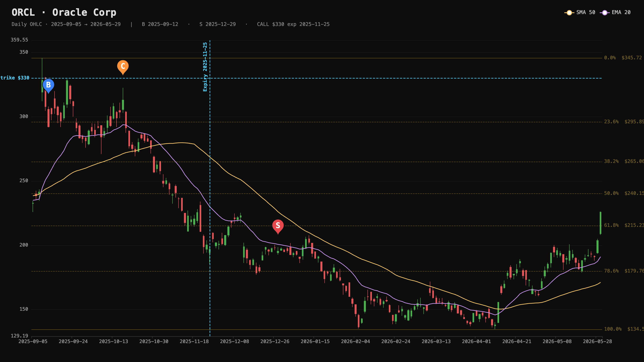Click the 2026-04-21 x-axis date

[x=517, y=341]
